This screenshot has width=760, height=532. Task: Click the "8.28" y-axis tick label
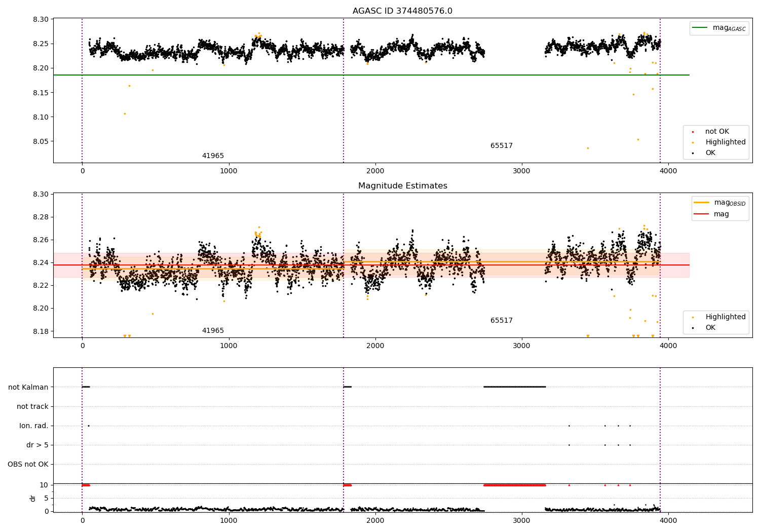pyautogui.click(x=41, y=217)
